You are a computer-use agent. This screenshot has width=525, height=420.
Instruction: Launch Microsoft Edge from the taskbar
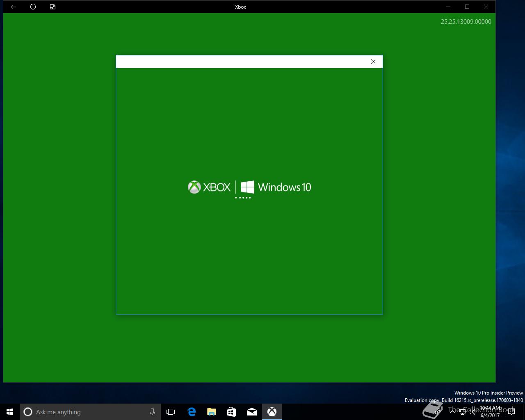click(x=192, y=412)
